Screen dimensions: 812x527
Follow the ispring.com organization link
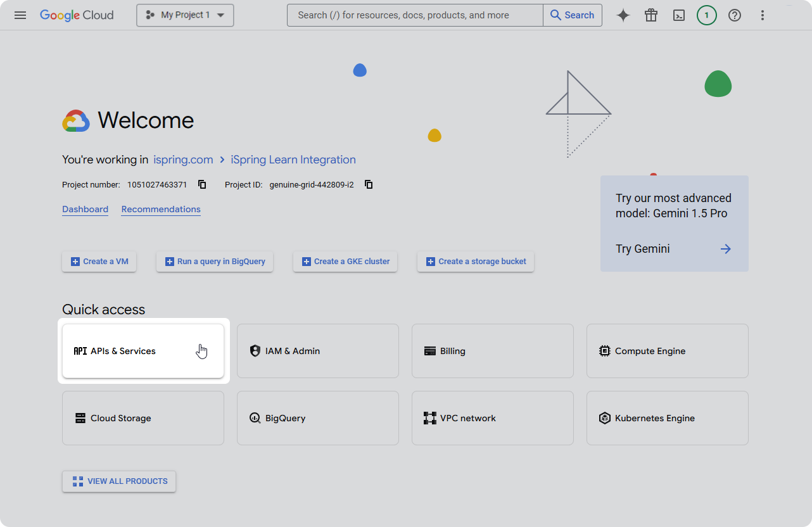[x=183, y=160]
